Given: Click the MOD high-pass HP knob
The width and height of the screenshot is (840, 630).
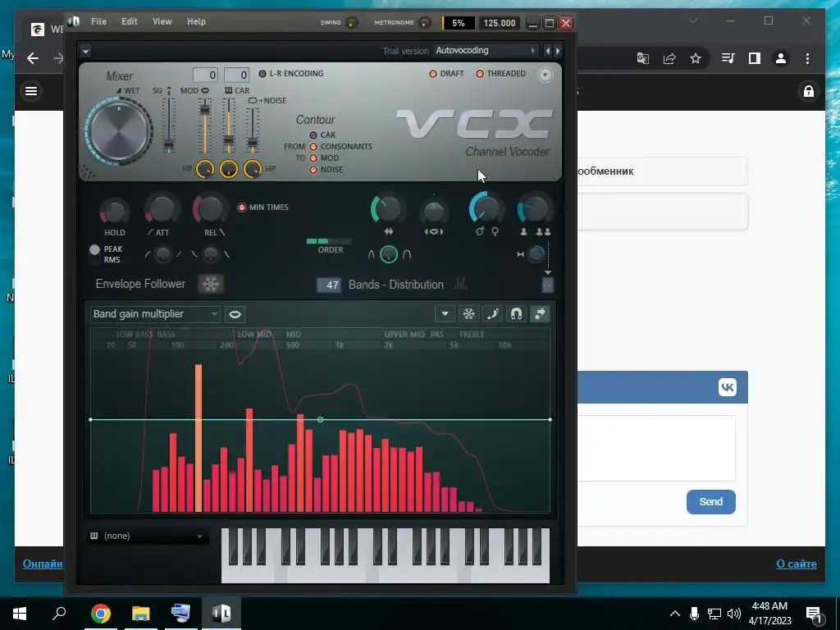Looking at the screenshot, I should coord(204,169).
